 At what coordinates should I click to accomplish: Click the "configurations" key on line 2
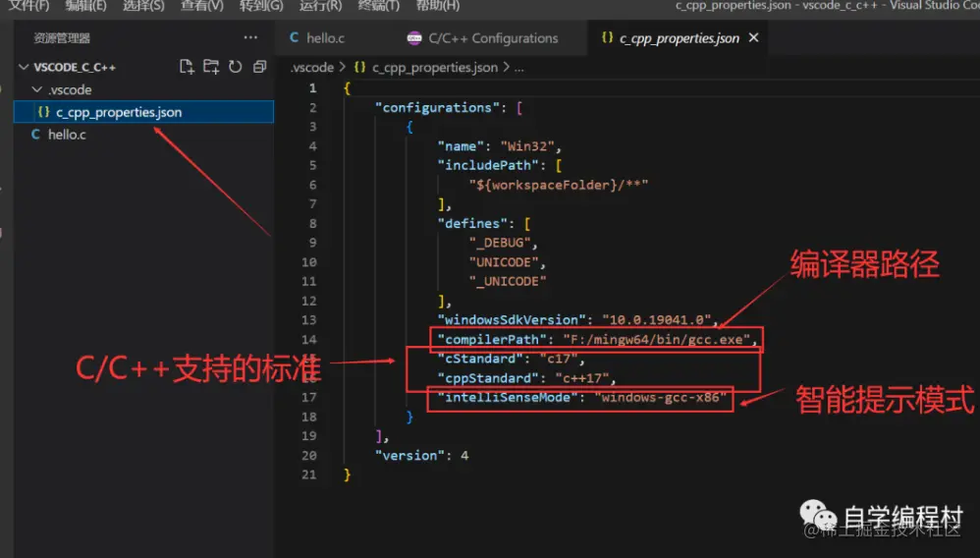click(x=437, y=108)
